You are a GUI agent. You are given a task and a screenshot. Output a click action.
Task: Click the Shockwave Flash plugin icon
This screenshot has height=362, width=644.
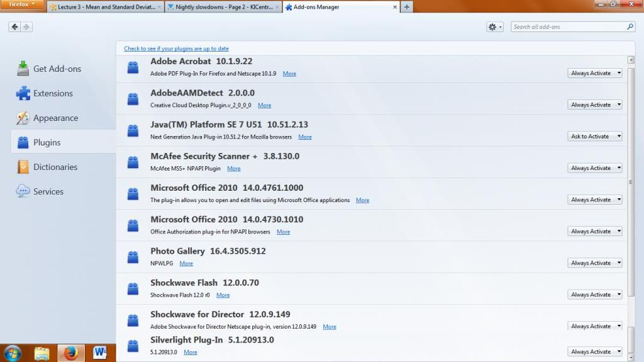point(133,289)
